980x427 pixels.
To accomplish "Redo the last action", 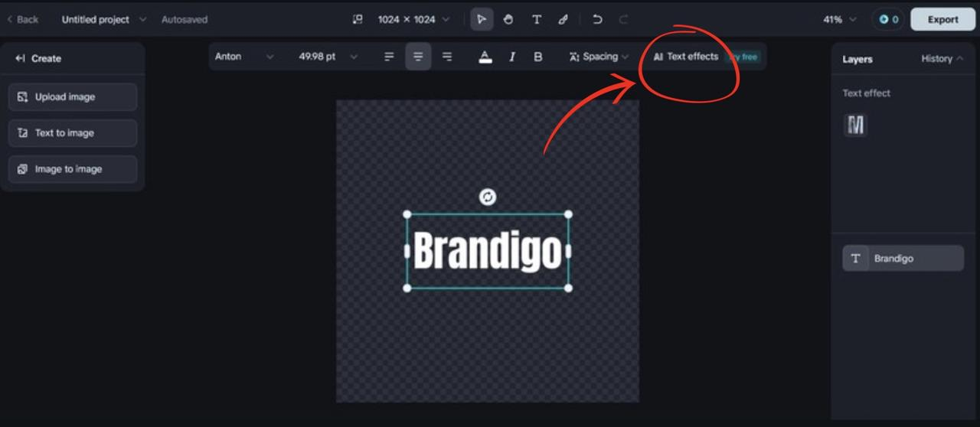I will click(623, 20).
